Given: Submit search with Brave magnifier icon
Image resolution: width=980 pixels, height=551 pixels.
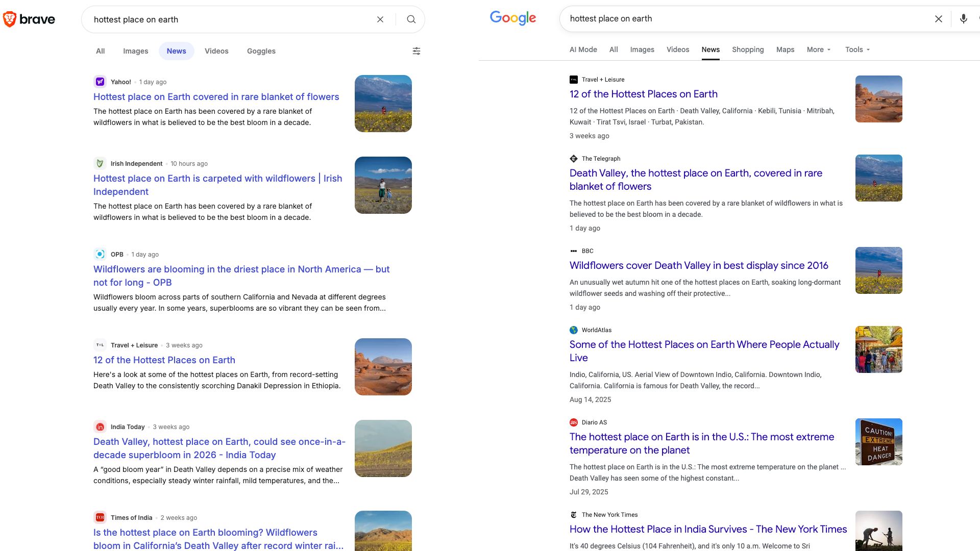Looking at the screenshot, I should (x=411, y=19).
